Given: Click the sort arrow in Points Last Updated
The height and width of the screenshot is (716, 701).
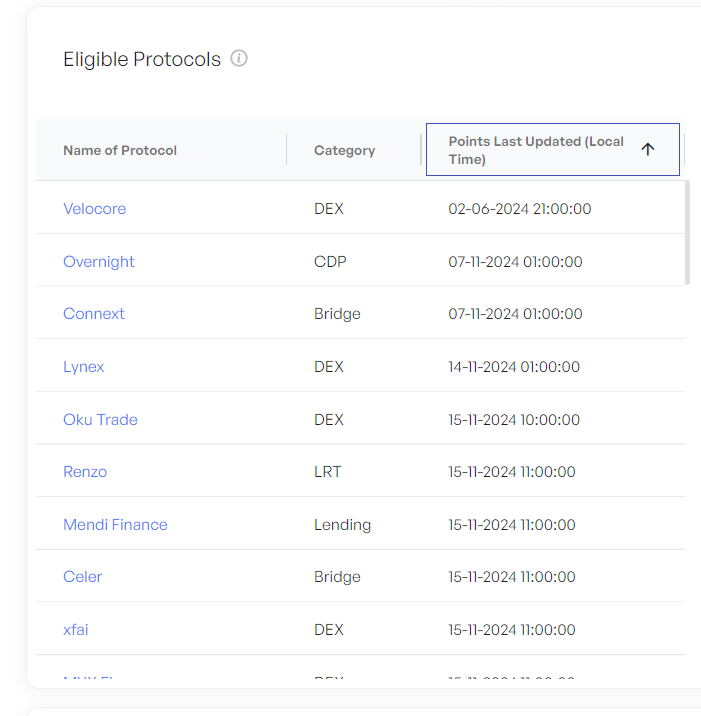Looking at the screenshot, I should pyautogui.click(x=648, y=149).
